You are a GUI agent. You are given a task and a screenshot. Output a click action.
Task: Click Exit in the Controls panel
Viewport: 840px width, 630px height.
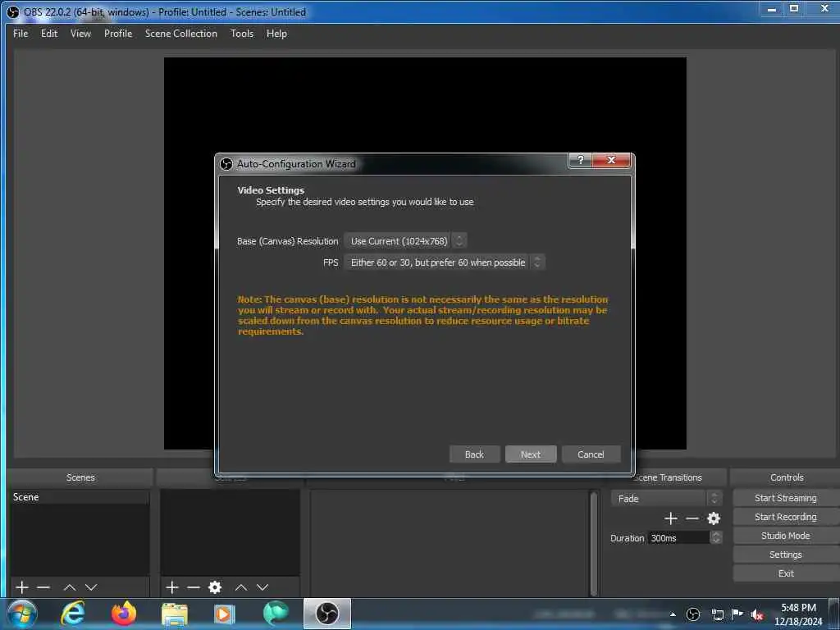(x=786, y=573)
